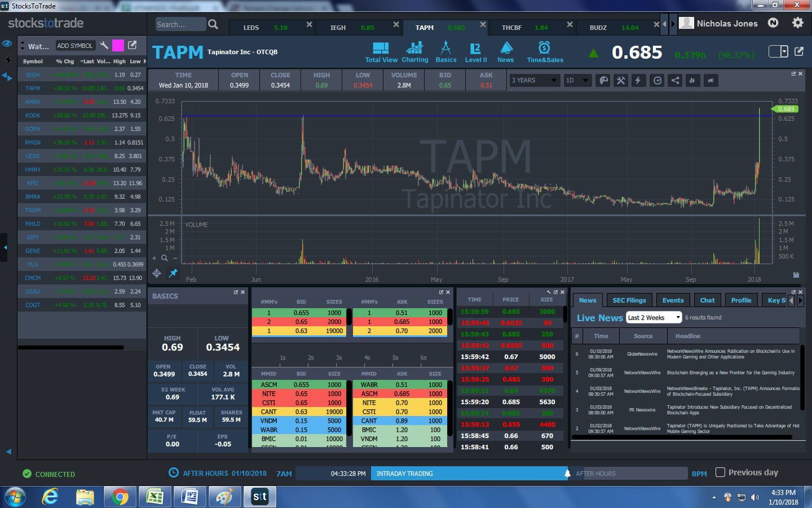The image size is (812, 508).
Task: Click the chart share icon
Action: (x=675, y=80)
